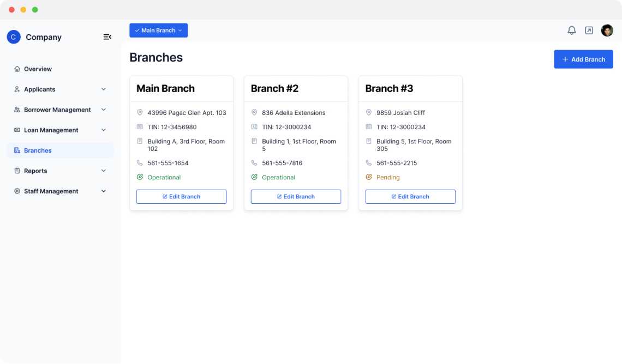The height and width of the screenshot is (364, 622).
Task: Click Pending status icon in Branch #3 card
Action: [x=368, y=177]
